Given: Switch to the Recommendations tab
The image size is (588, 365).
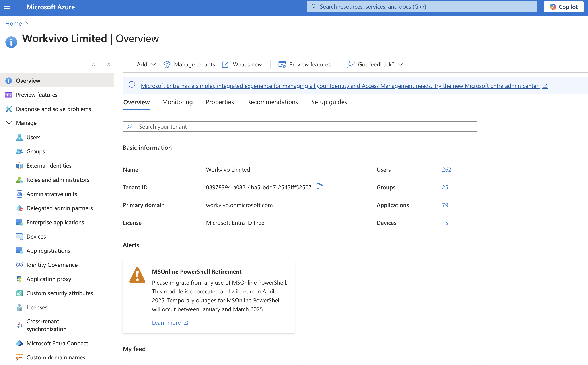Looking at the screenshot, I should pos(273,102).
